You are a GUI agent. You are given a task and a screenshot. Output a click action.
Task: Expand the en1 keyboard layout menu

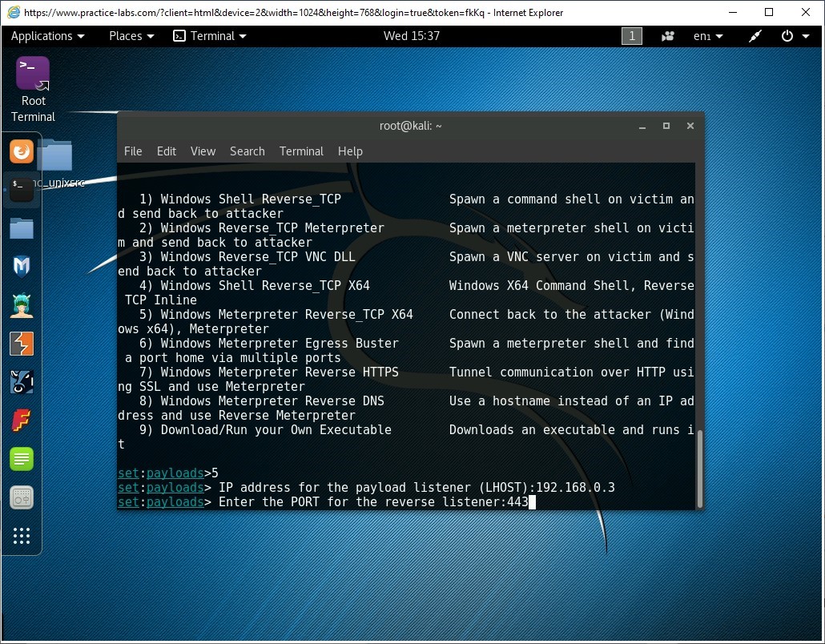click(708, 36)
